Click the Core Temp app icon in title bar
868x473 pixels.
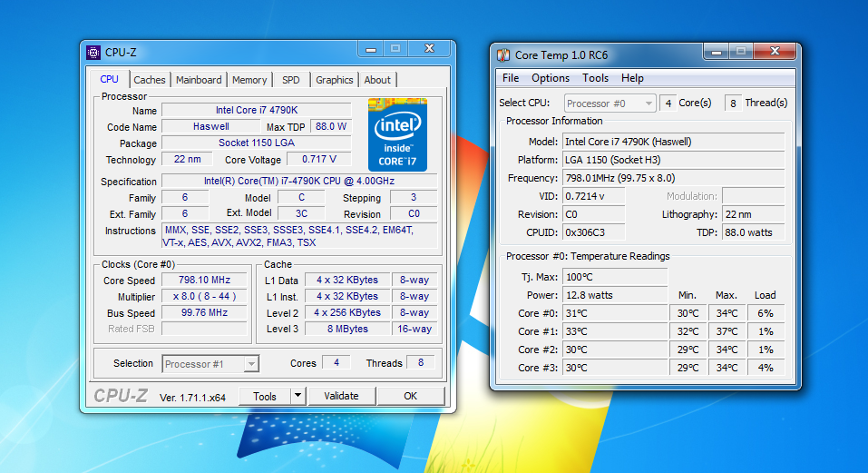[503, 54]
